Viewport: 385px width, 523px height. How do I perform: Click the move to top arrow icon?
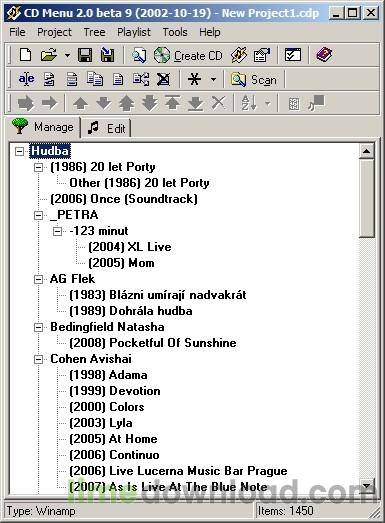point(172,103)
